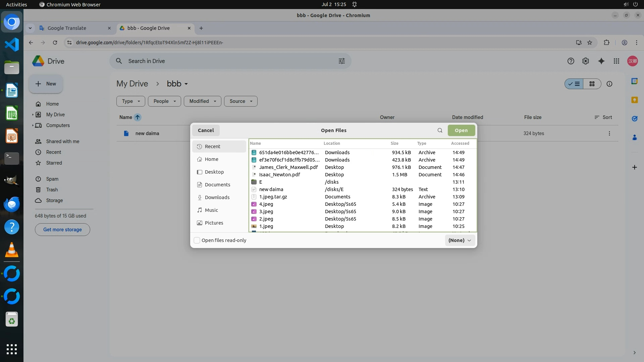Image resolution: width=644 pixels, height=362 pixels.
Task: Click the Gemini sparkle icon
Action: [601, 61]
